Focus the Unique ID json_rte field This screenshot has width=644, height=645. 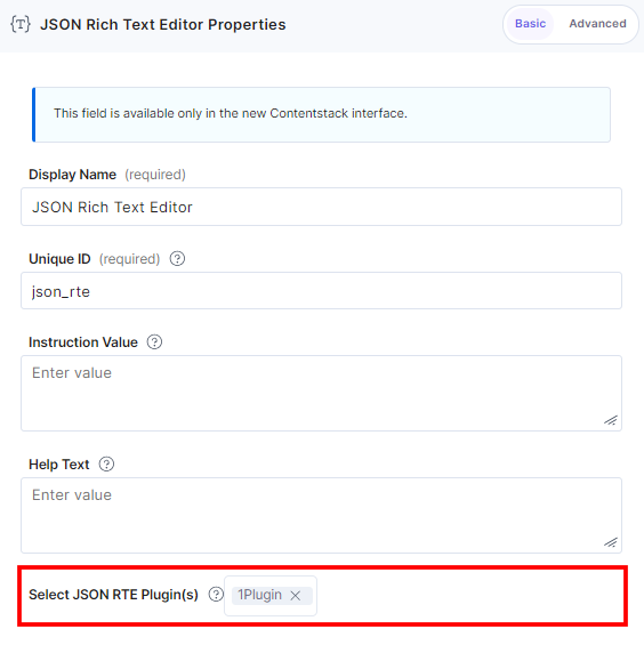click(321, 290)
